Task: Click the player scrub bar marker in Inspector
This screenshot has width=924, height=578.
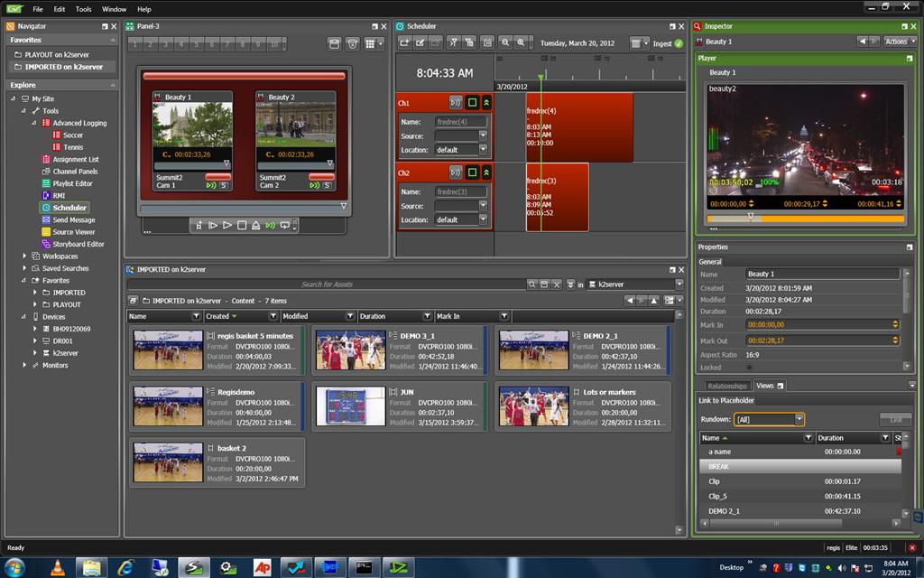Action: click(750, 217)
